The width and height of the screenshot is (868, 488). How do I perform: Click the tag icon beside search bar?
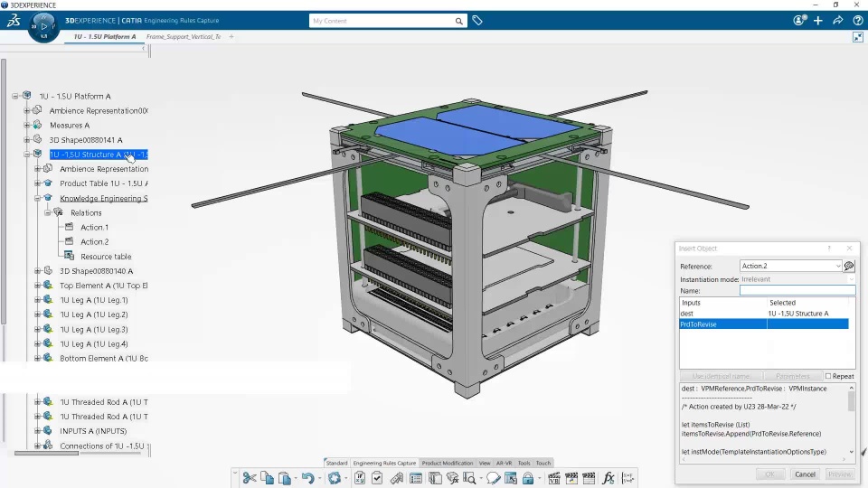[x=477, y=21]
